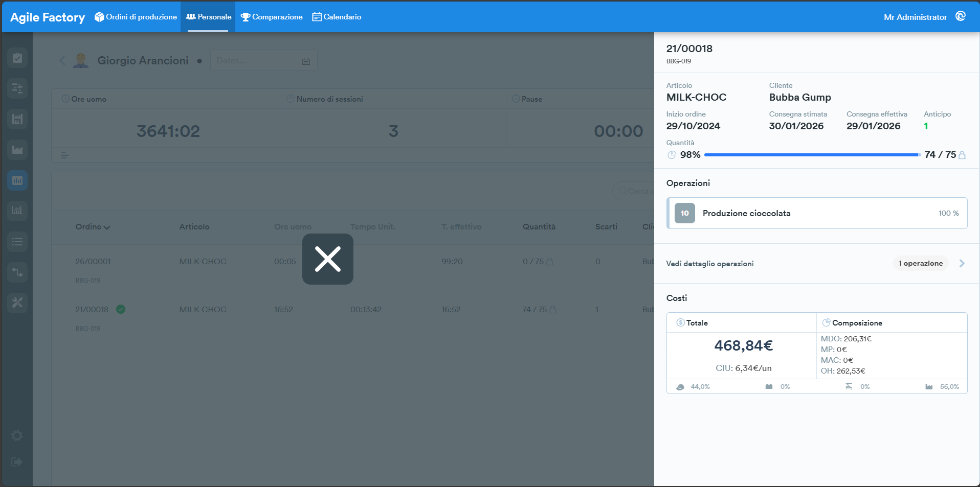The width and height of the screenshot is (980, 487).
Task: Click Mr Administrator user name
Action: coord(916,17)
